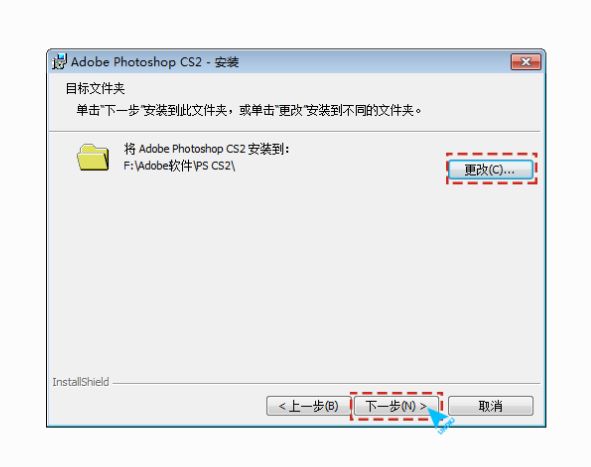Click the header separator line below the instructions
Viewport: 591px width, 467px height.
295,132
